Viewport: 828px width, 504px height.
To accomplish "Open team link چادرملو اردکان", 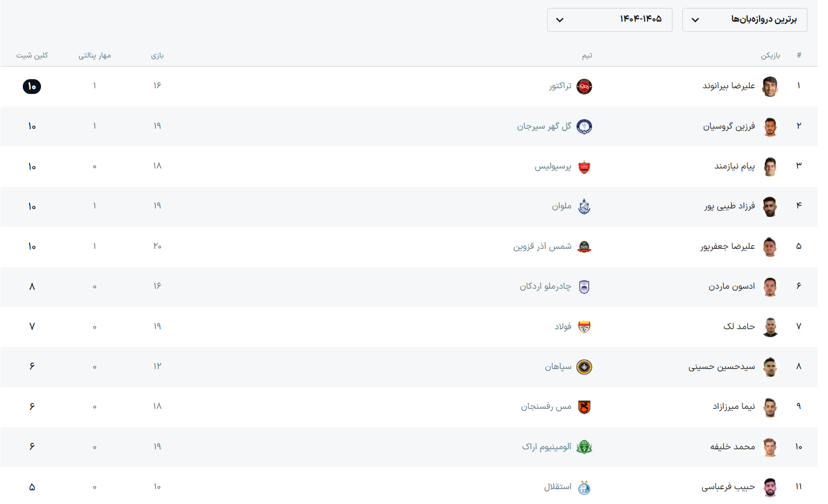I will coord(545,286).
